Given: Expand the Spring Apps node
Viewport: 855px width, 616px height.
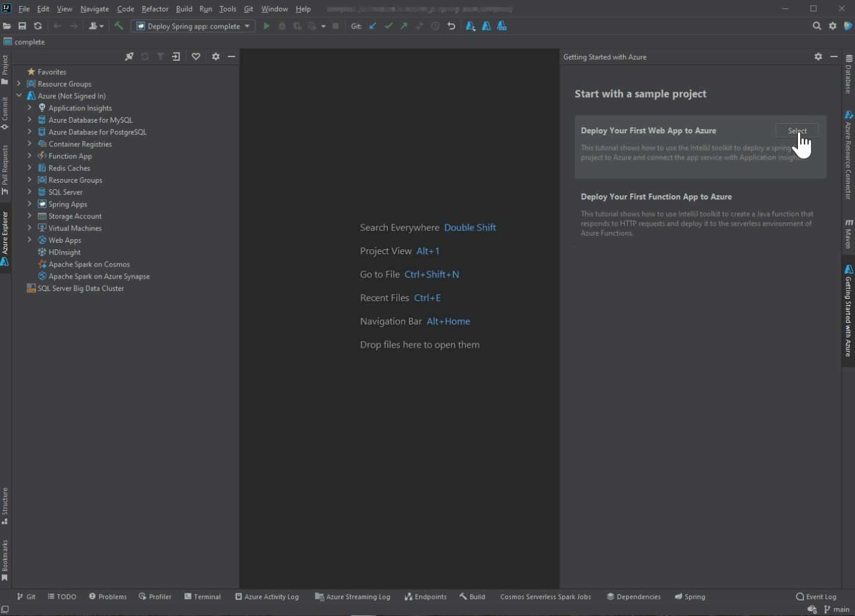Looking at the screenshot, I should click(x=29, y=204).
